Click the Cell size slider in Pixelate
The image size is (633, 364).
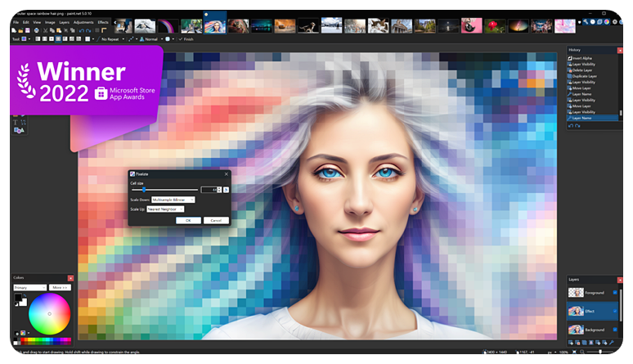[x=164, y=190]
